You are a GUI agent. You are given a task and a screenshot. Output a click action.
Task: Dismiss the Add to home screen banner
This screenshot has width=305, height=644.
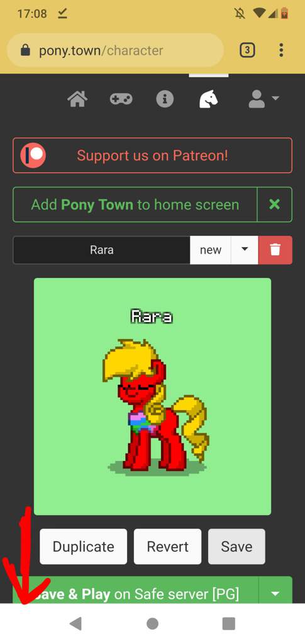point(275,204)
